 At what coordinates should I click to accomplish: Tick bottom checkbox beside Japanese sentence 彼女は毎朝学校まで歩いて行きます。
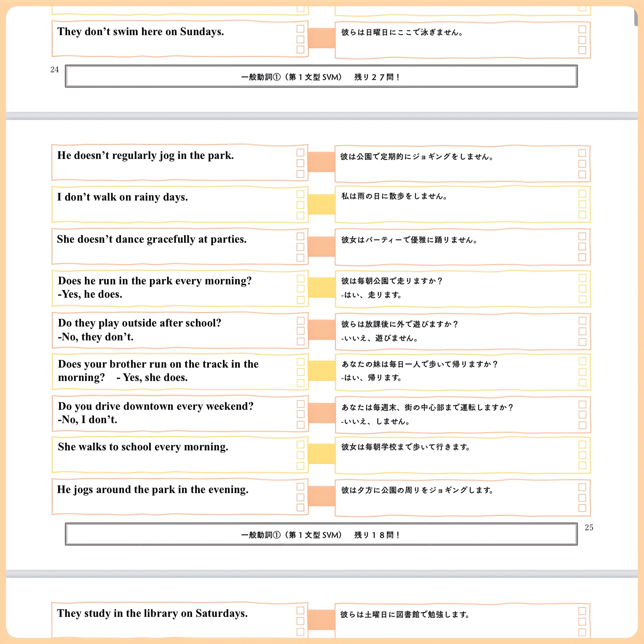[x=582, y=465]
